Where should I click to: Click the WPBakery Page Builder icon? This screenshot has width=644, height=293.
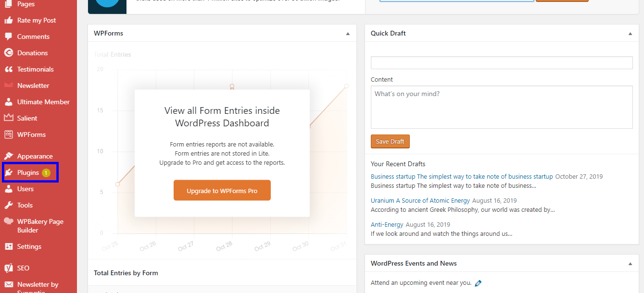9,221
